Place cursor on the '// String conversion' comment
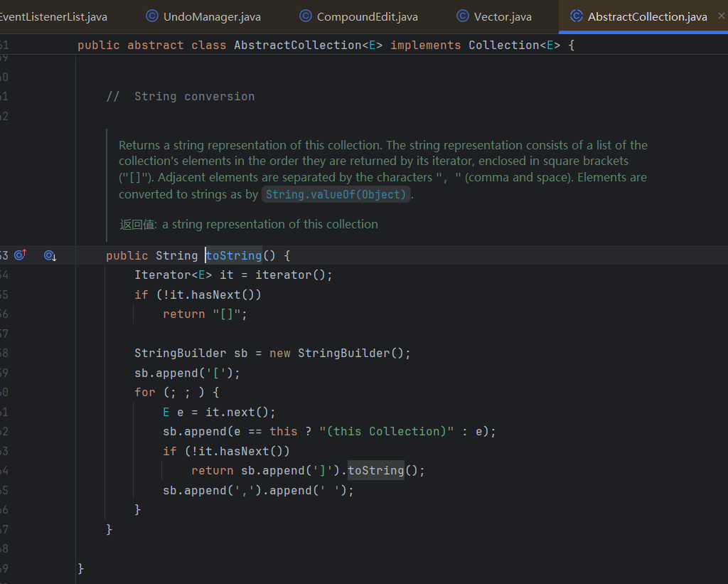This screenshot has width=728, height=584. tap(180, 96)
